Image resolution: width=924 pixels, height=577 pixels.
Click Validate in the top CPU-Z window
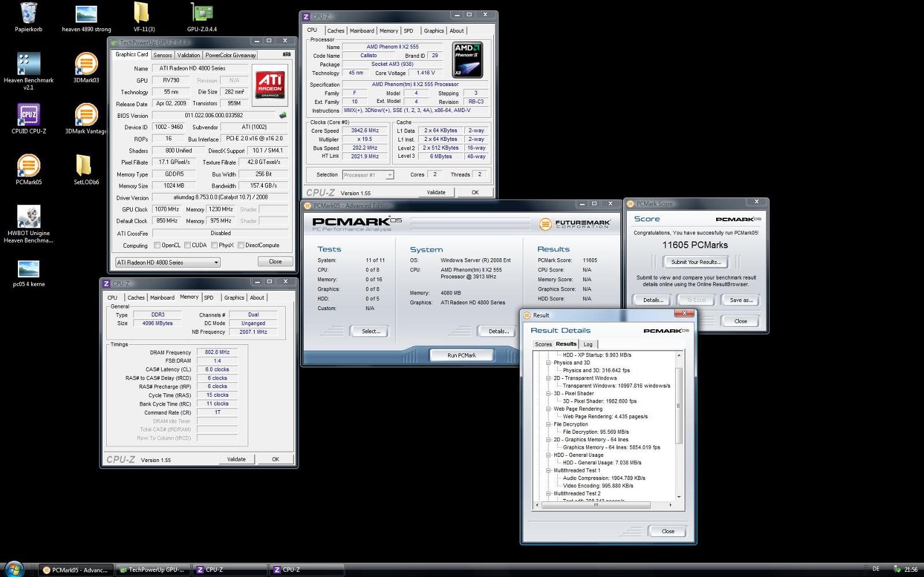pos(436,192)
